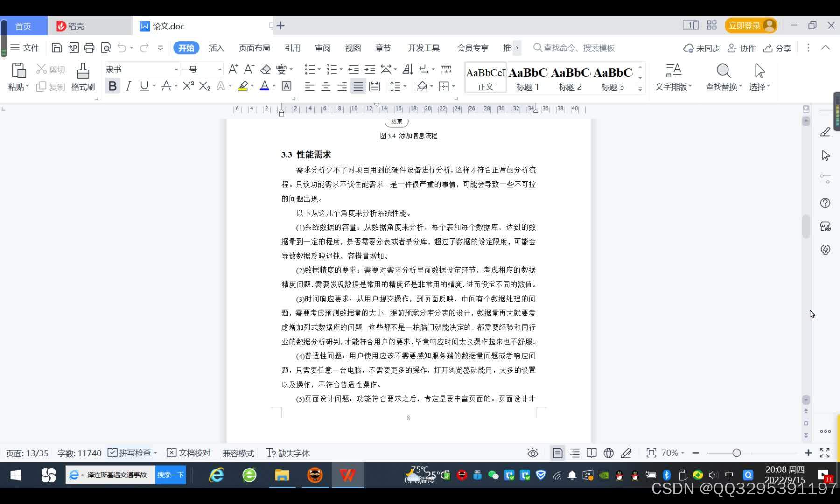Click the help question mark sidebar icon
The height and width of the screenshot is (504, 840).
[x=826, y=203]
